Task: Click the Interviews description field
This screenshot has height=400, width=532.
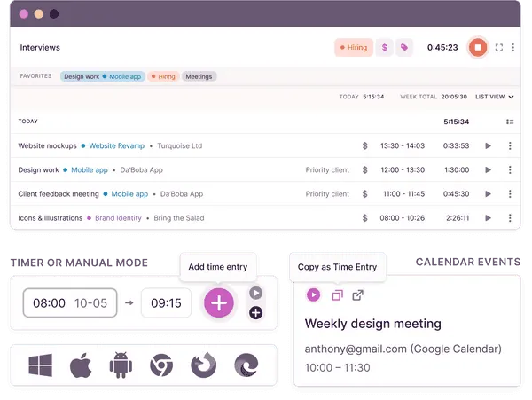Action: pos(40,48)
